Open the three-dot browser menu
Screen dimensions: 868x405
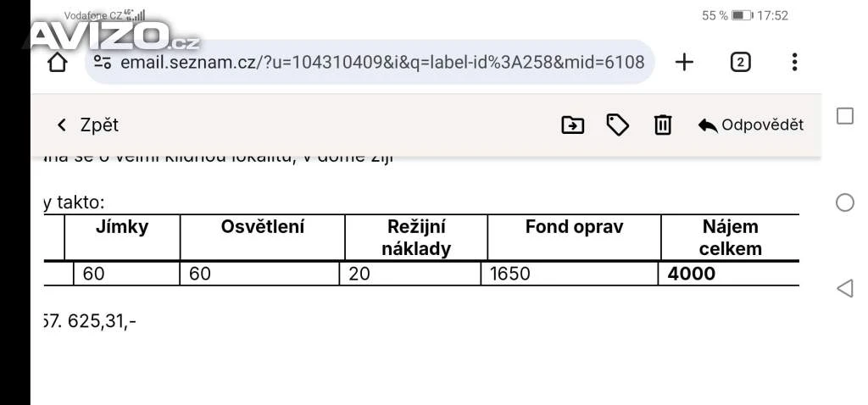pos(794,62)
